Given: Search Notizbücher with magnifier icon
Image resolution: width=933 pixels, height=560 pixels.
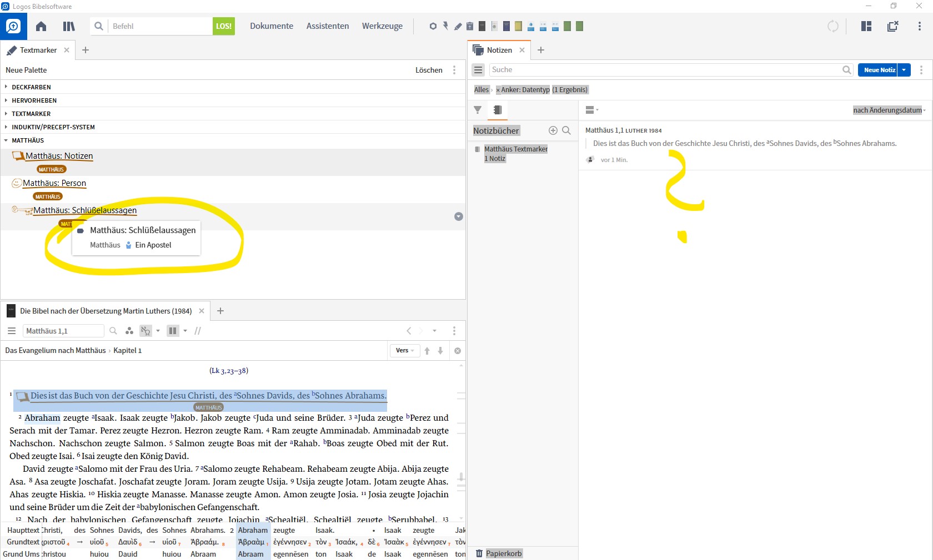Looking at the screenshot, I should (566, 130).
